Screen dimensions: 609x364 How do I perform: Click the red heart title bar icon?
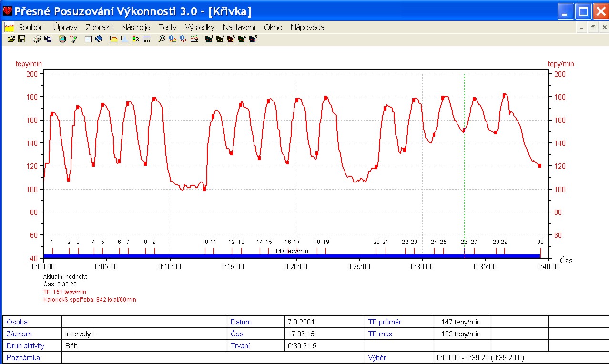tap(8, 10)
